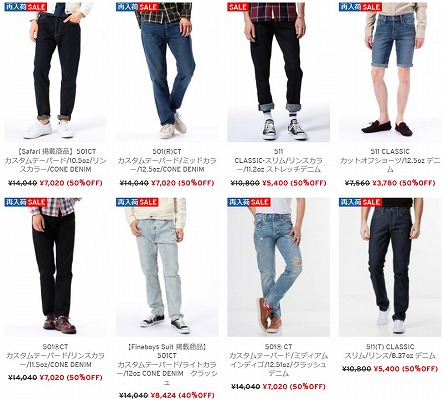Click the 再入荷 SALE badge on the ripped jeans

[x=248, y=202]
